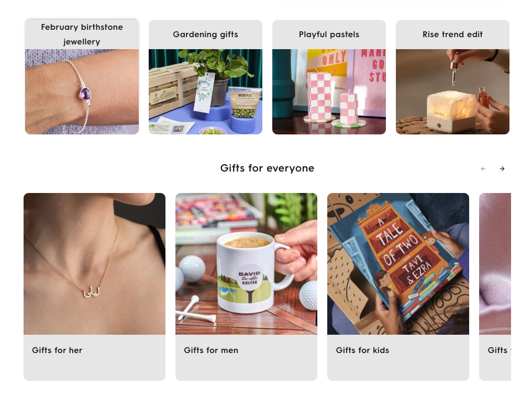
Task: Click the Gifts for her label
Action: pyautogui.click(x=57, y=350)
